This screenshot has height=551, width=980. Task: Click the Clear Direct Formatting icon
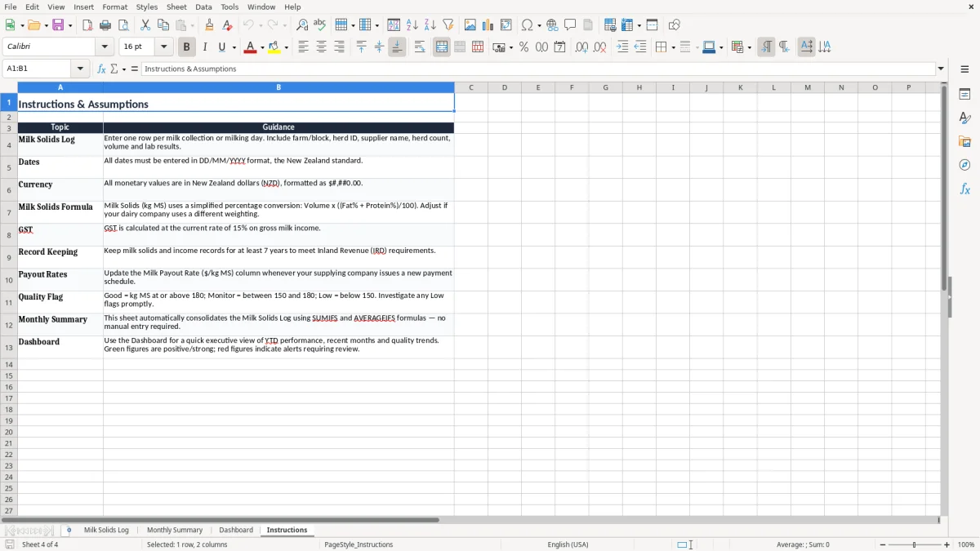pyautogui.click(x=227, y=25)
